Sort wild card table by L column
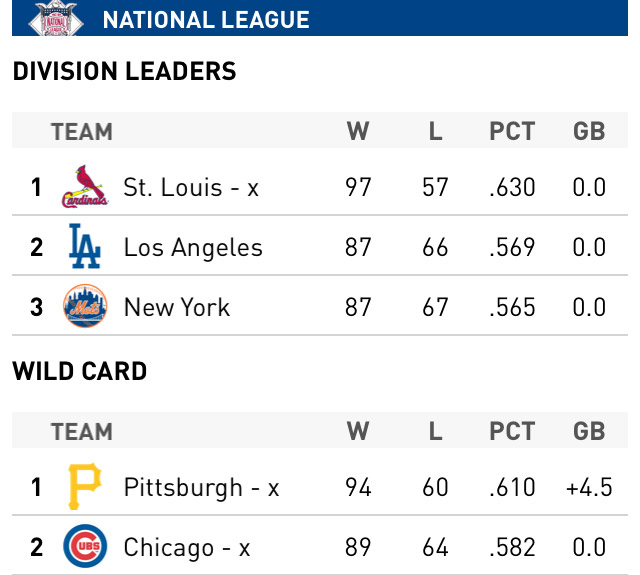 point(435,431)
